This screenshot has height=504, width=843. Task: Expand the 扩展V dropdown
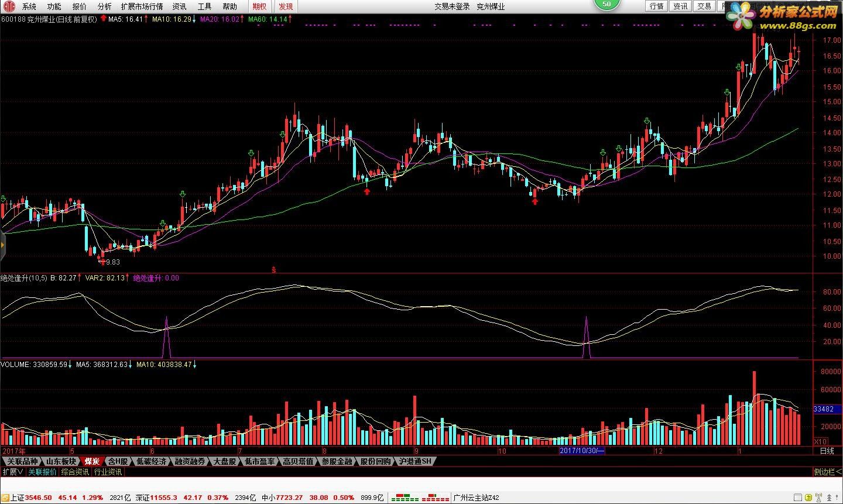[12, 472]
